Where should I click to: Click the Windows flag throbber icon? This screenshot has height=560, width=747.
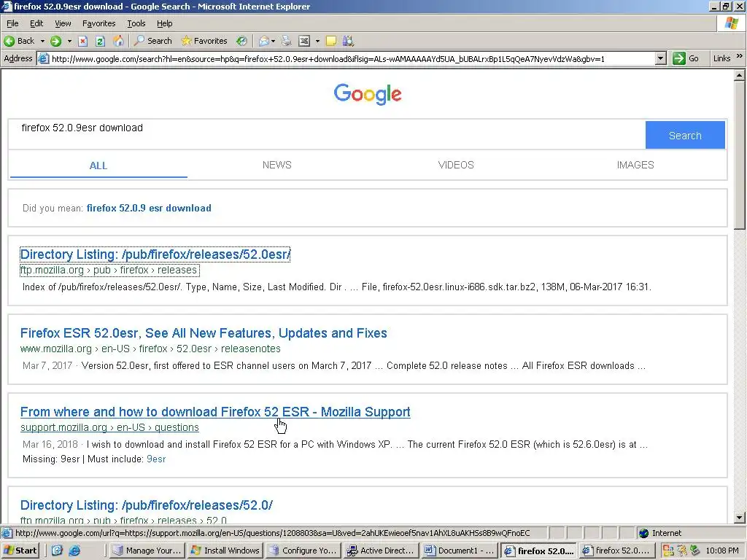pos(731,23)
